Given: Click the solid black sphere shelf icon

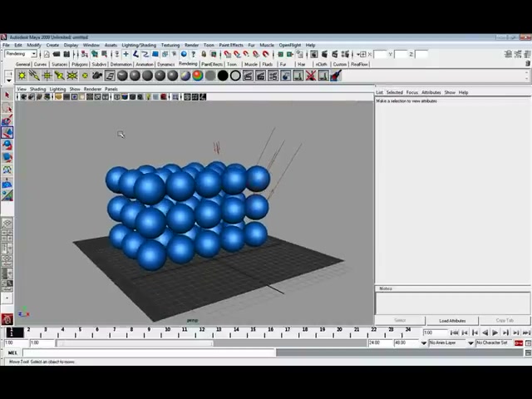Looking at the screenshot, I should [223, 76].
